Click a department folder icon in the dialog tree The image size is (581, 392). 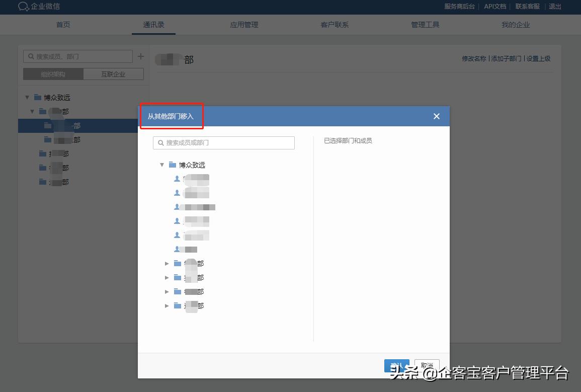point(177,263)
